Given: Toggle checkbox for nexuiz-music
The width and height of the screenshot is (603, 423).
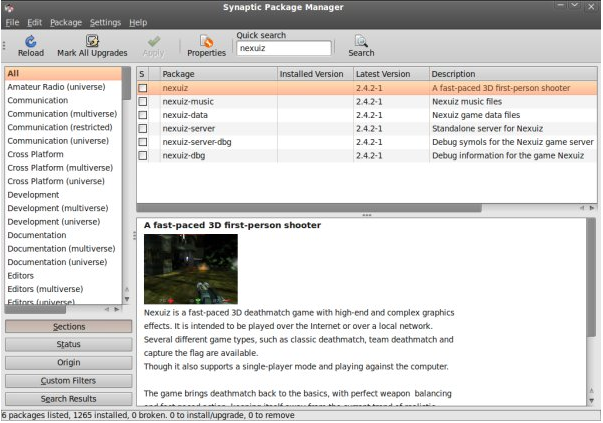Looking at the screenshot, I should (x=143, y=102).
